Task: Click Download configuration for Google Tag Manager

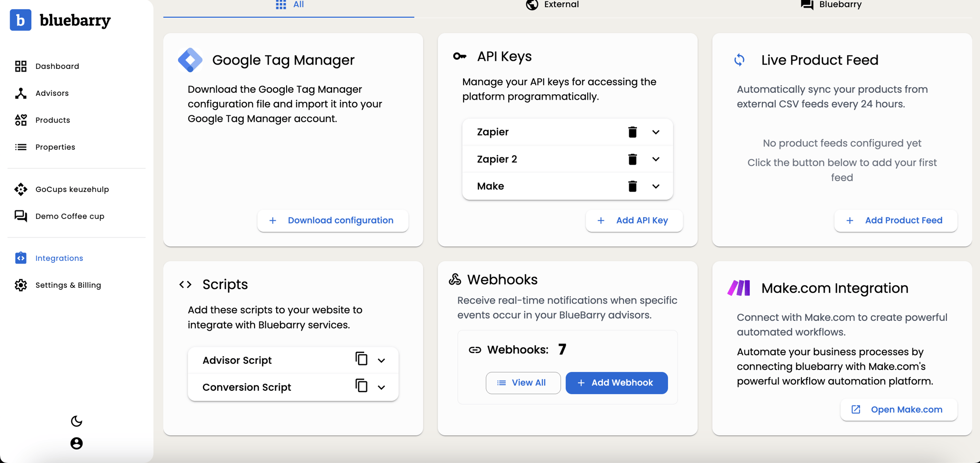Action: coord(332,220)
